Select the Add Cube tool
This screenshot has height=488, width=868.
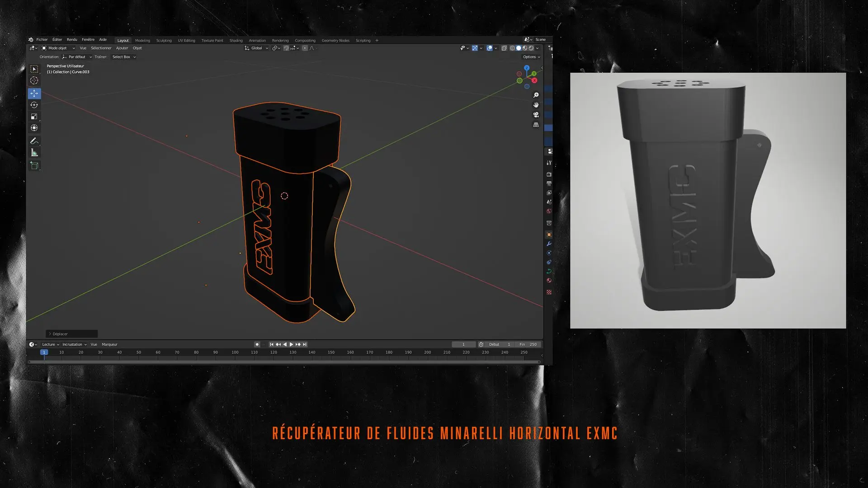[34, 166]
